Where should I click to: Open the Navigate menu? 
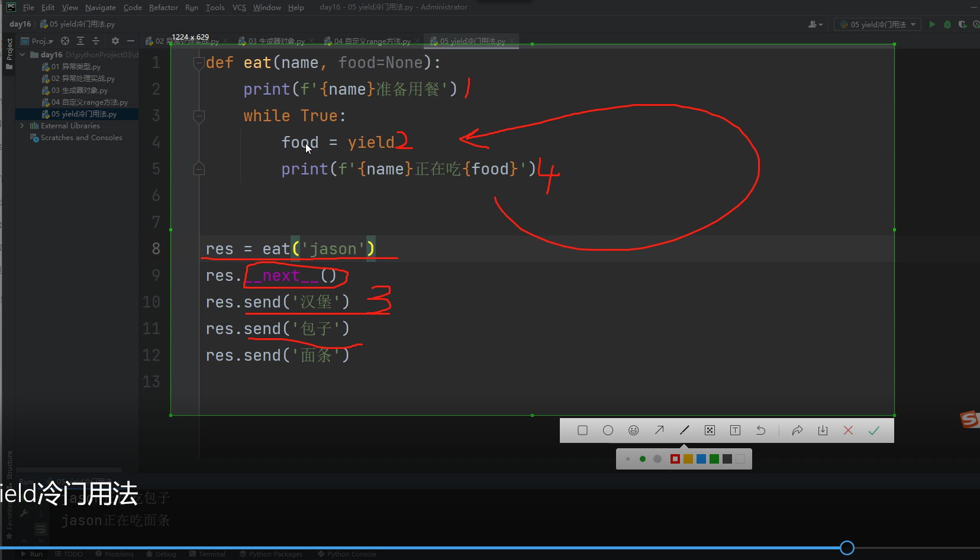click(101, 7)
